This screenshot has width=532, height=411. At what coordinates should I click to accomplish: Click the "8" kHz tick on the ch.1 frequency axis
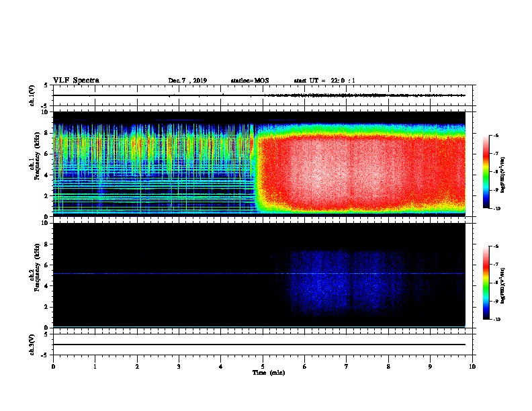(x=47, y=133)
